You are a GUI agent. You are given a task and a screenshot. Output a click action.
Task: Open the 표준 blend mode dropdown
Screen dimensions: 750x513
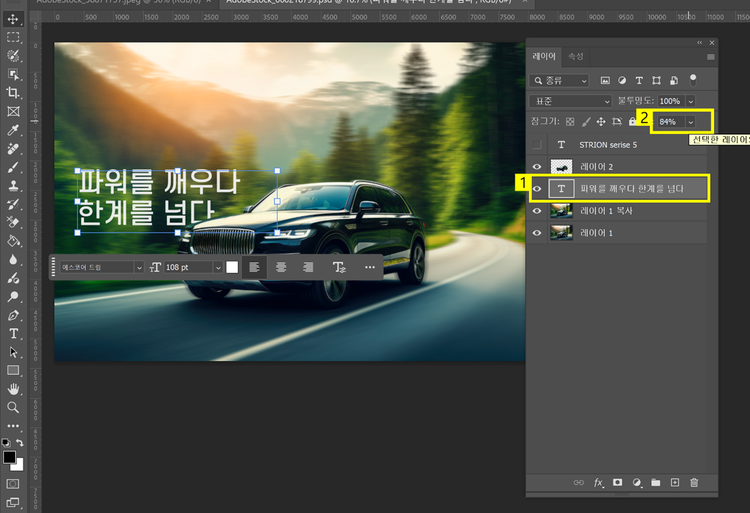[x=571, y=101]
